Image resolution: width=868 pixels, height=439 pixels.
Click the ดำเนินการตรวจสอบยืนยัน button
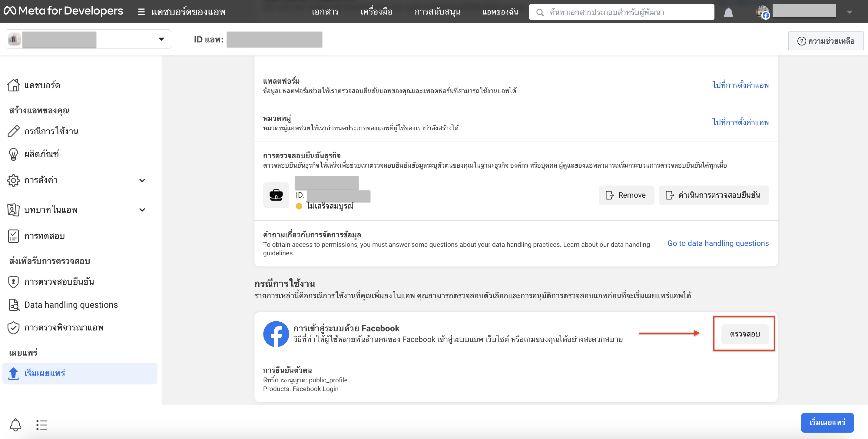point(714,195)
